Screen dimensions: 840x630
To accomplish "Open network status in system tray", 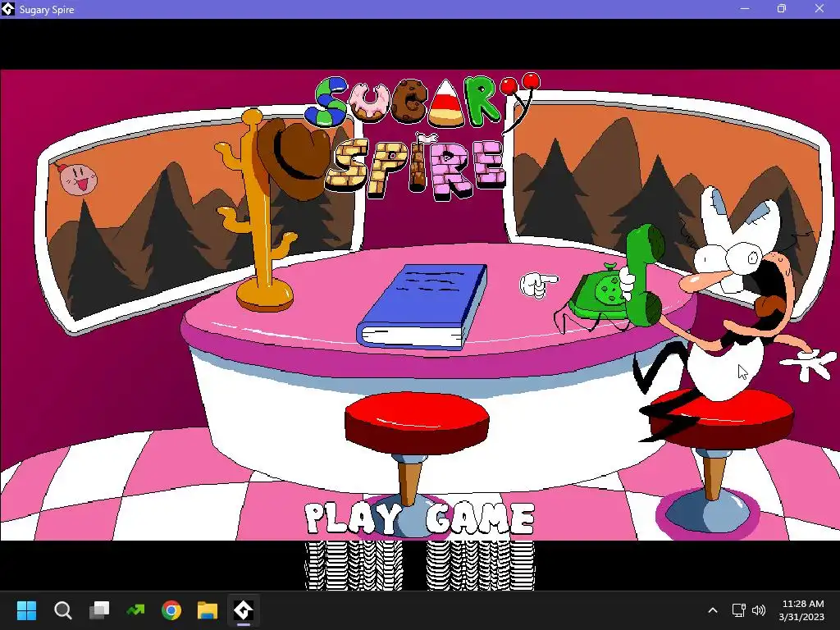I will pyautogui.click(x=739, y=610).
